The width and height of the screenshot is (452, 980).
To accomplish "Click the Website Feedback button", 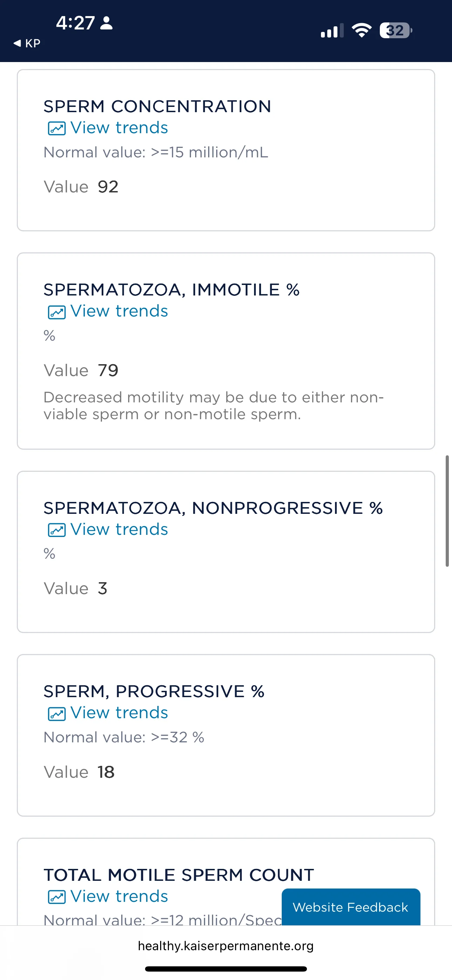I will 351,907.
